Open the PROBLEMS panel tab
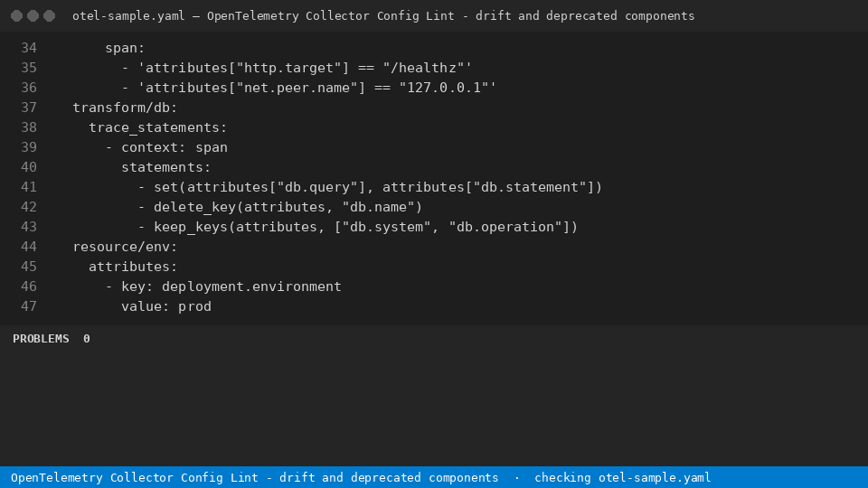 coord(41,339)
